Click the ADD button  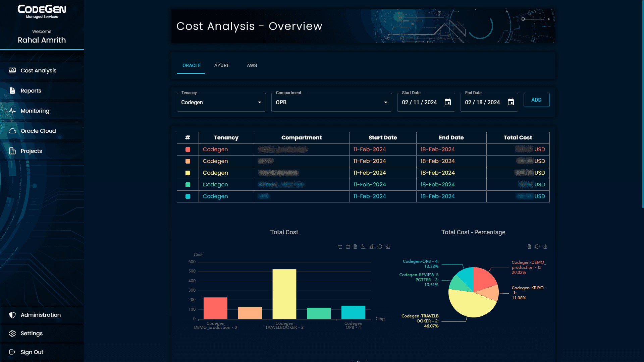pos(536,100)
